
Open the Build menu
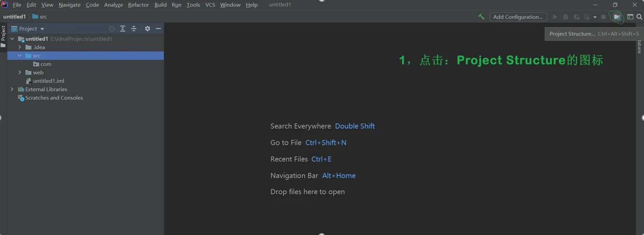point(161,5)
